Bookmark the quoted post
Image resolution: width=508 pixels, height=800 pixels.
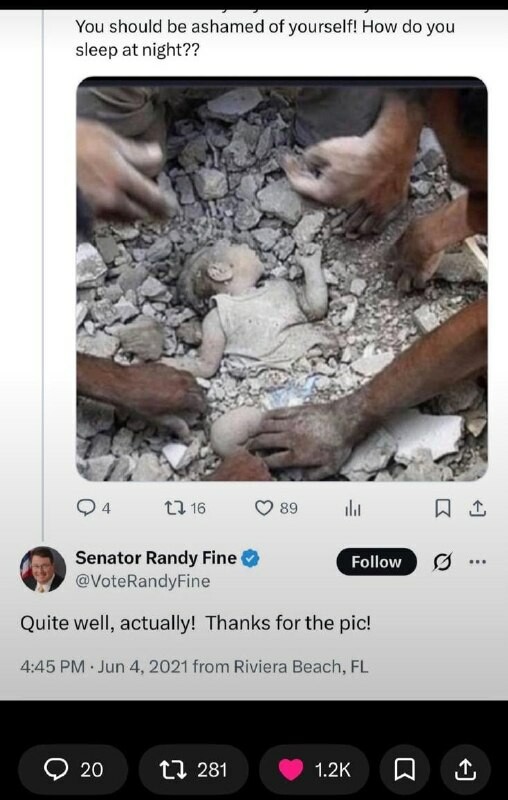tap(442, 509)
